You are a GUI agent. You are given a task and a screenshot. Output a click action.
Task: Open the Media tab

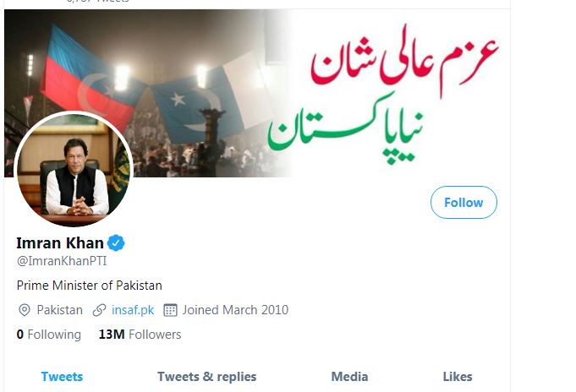click(x=349, y=377)
